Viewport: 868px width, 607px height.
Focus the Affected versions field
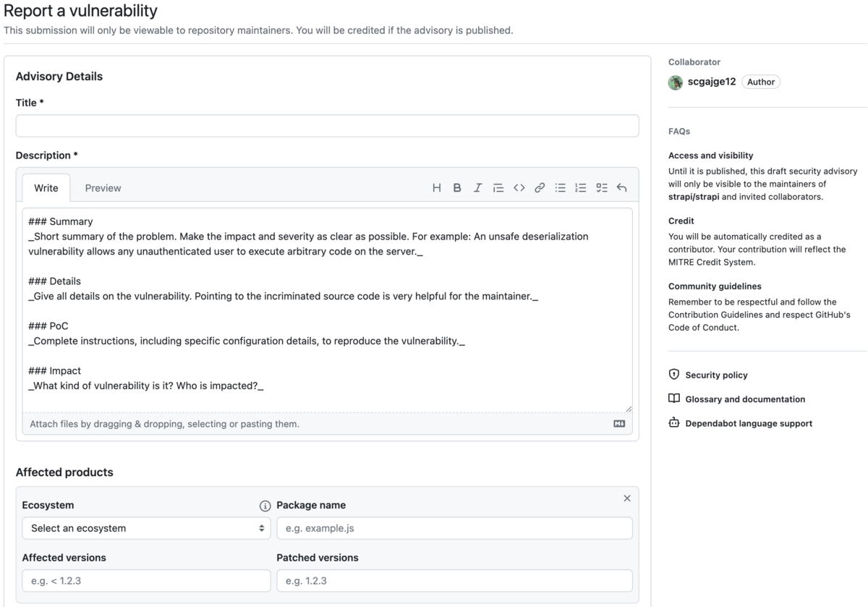coord(146,581)
